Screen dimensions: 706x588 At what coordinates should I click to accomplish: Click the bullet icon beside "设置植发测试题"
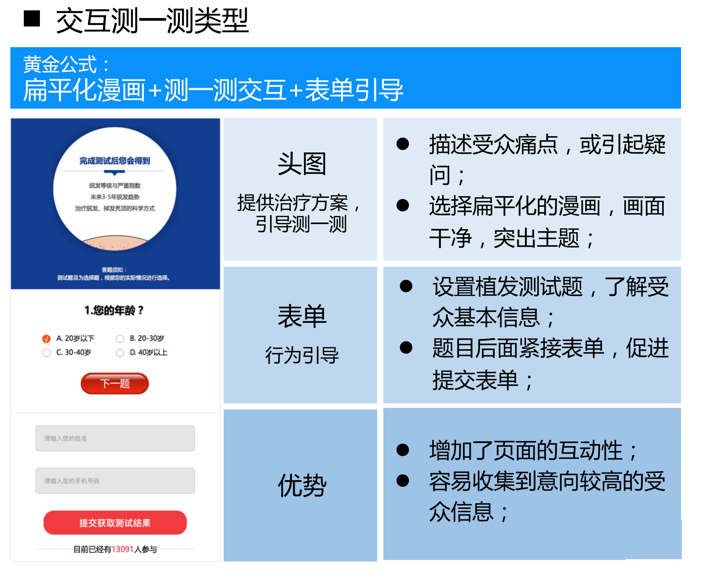[x=405, y=286]
